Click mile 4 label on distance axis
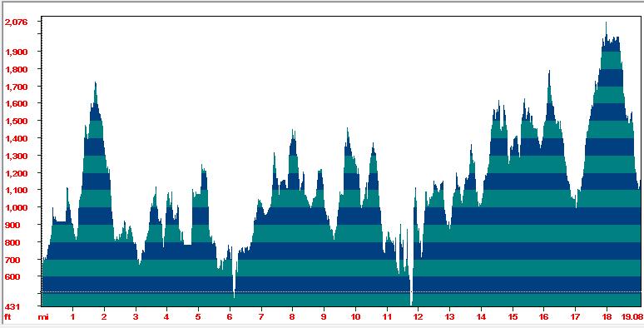This screenshot has width=644, height=328. click(166, 317)
